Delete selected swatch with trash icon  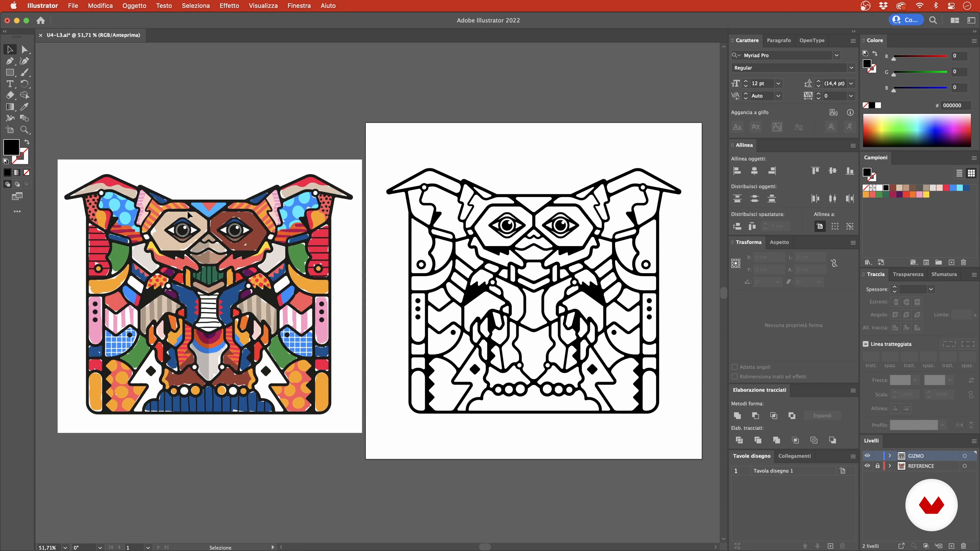(x=963, y=262)
